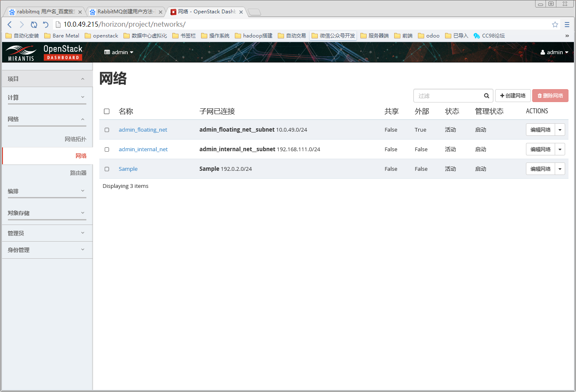
Task: Open the filter search magnifier icon
Action: click(486, 95)
